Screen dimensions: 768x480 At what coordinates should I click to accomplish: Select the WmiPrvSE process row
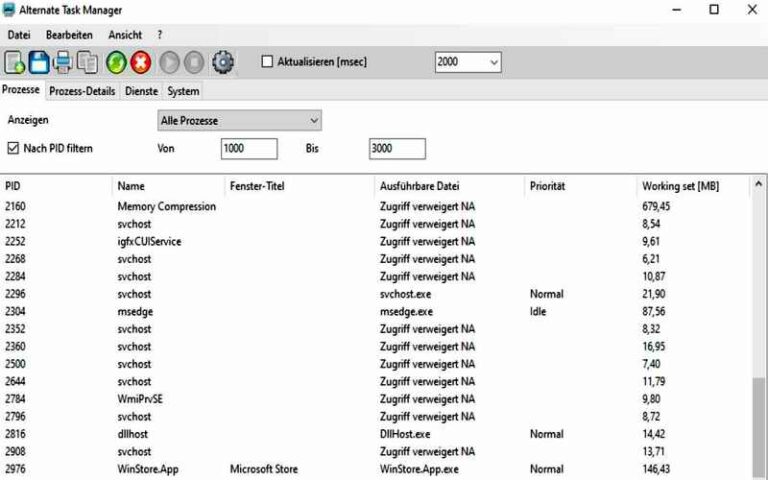375,399
